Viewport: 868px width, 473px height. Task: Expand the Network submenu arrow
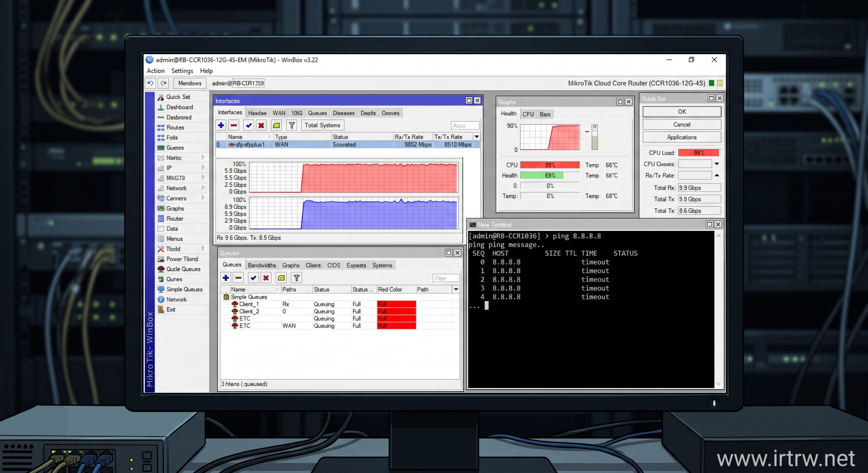pos(203,188)
